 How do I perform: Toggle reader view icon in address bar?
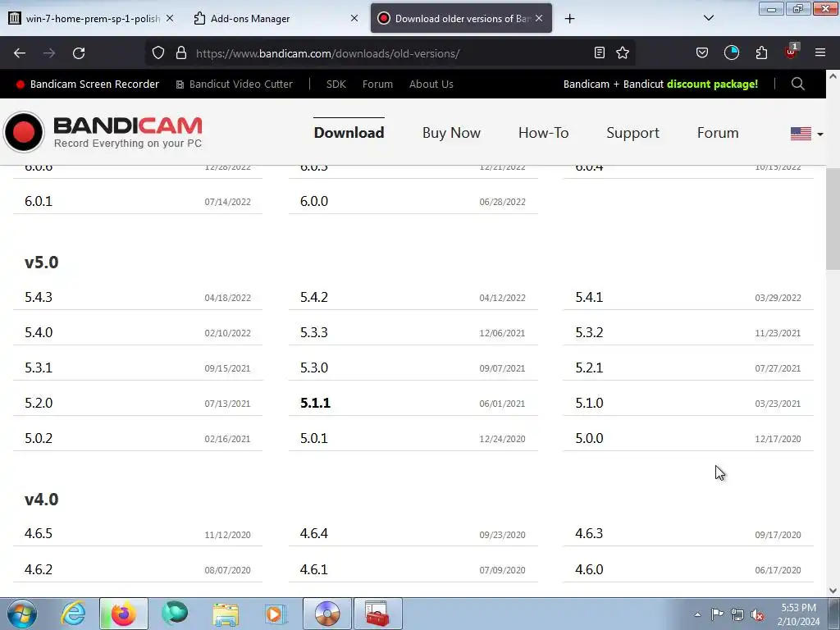click(x=600, y=52)
